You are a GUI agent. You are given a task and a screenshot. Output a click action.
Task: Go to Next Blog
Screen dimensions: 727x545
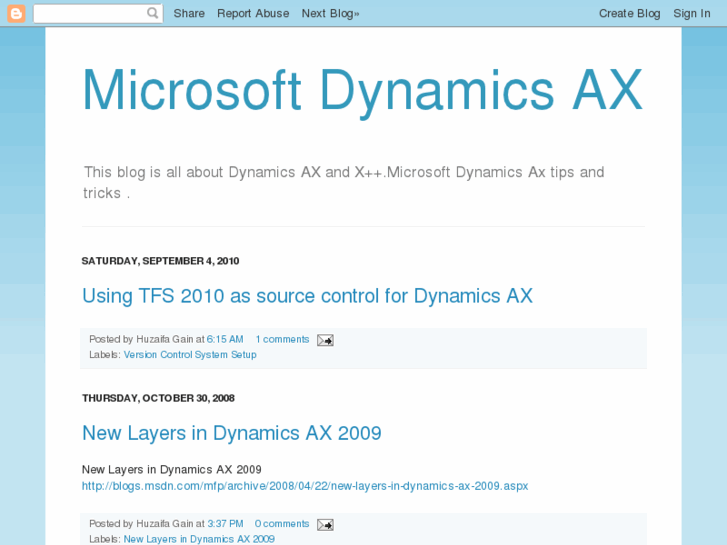pos(330,13)
